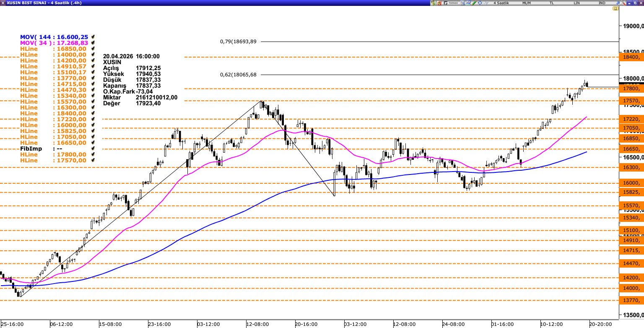
Task: Toggle the MOV(34) indicator checkmark
Action: (93, 43)
